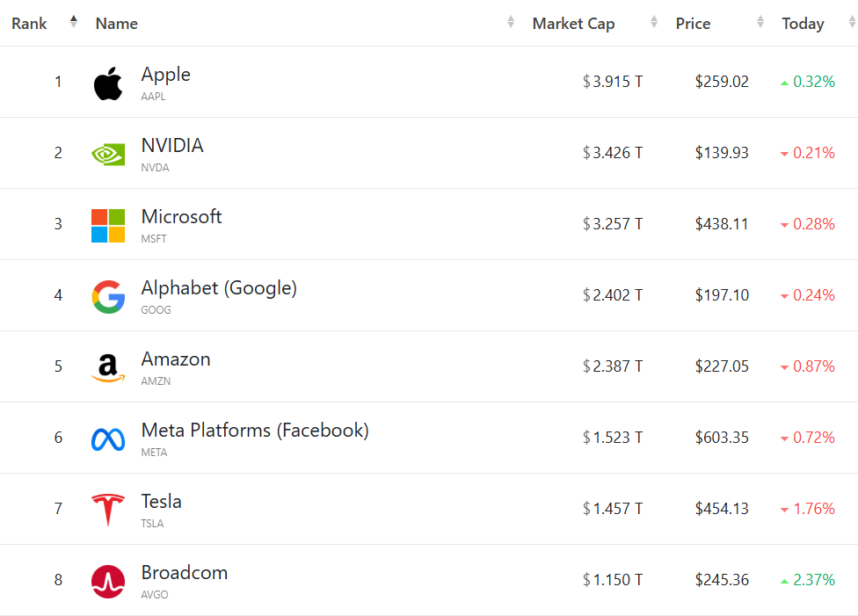Image resolution: width=858 pixels, height=616 pixels.
Task: Click Tesla's -1.76% daily change
Action: point(813,509)
